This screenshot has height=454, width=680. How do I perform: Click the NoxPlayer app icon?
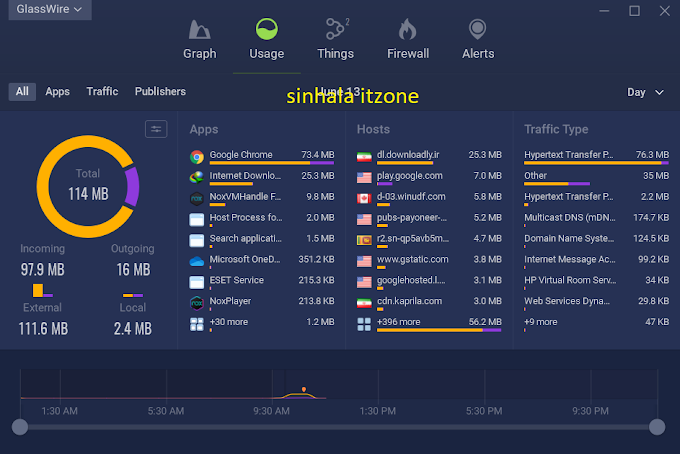click(x=197, y=303)
